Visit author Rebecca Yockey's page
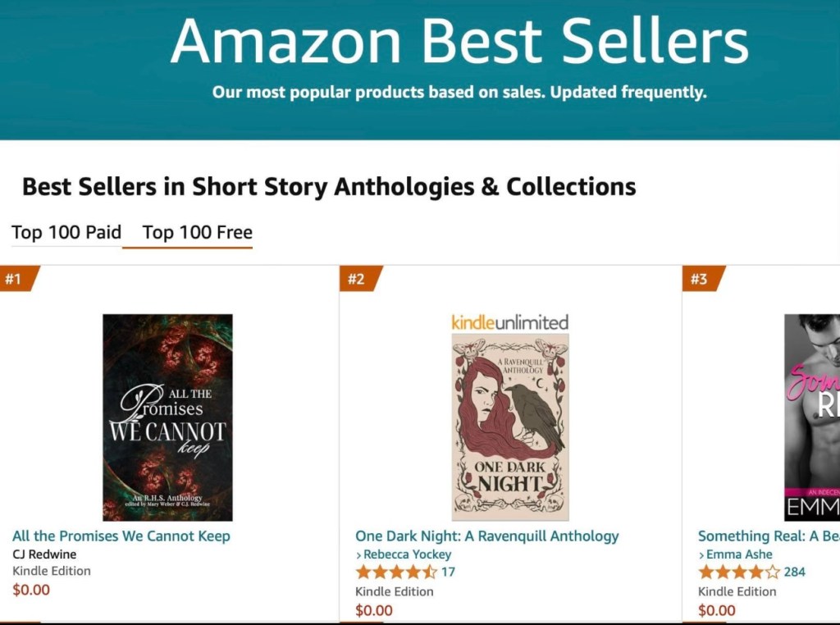840x625 pixels. [407, 554]
